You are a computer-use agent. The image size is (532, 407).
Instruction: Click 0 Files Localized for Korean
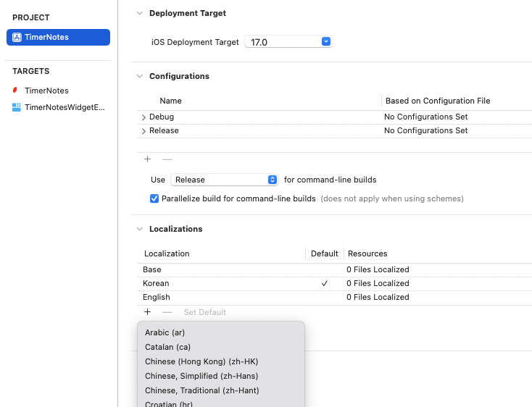[378, 283]
